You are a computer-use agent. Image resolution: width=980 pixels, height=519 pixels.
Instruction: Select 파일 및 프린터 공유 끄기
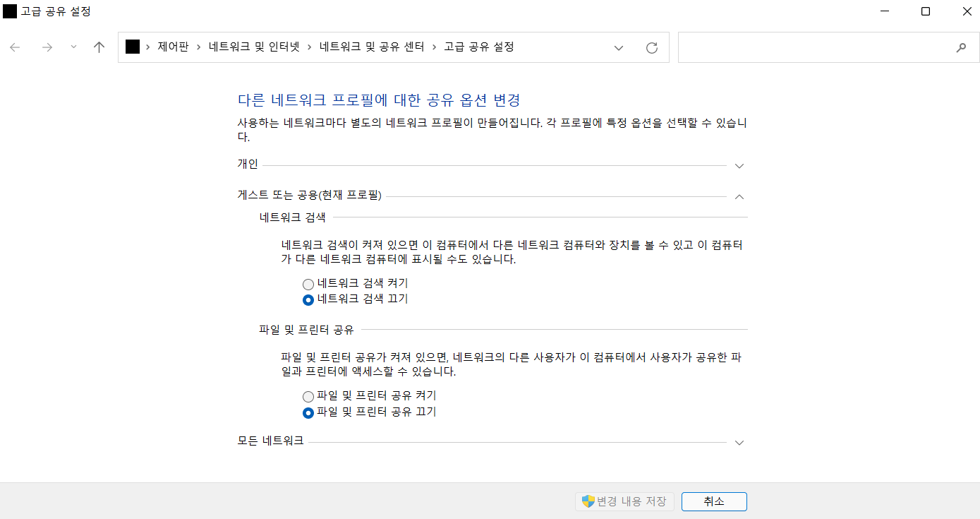click(x=308, y=412)
